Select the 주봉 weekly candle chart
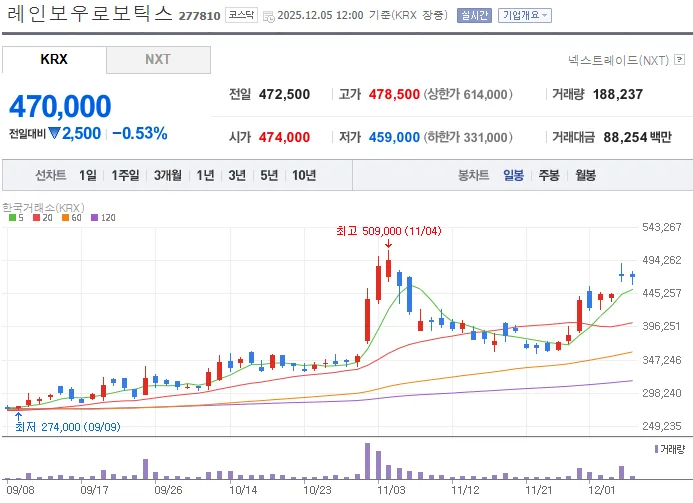 pyautogui.click(x=549, y=175)
